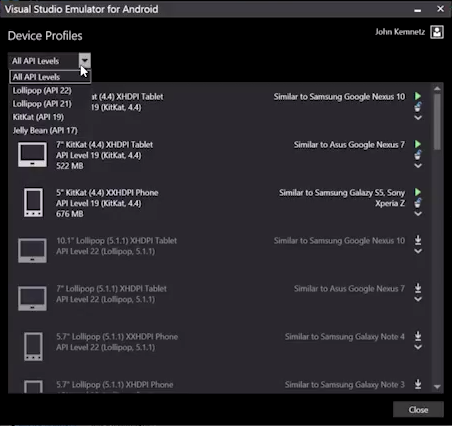Click the 5.7" Lollipop XXHDPI phone device icon
452x426 pixels.
click(x=33, y=347)
